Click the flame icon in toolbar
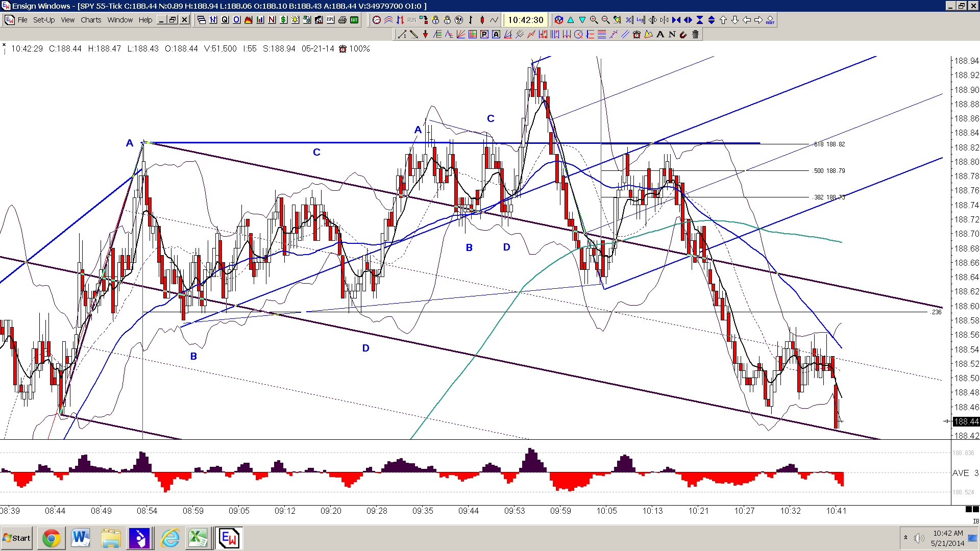Viewport: 980px width, 551px height. pyautogui.click(x=249, y=20)
